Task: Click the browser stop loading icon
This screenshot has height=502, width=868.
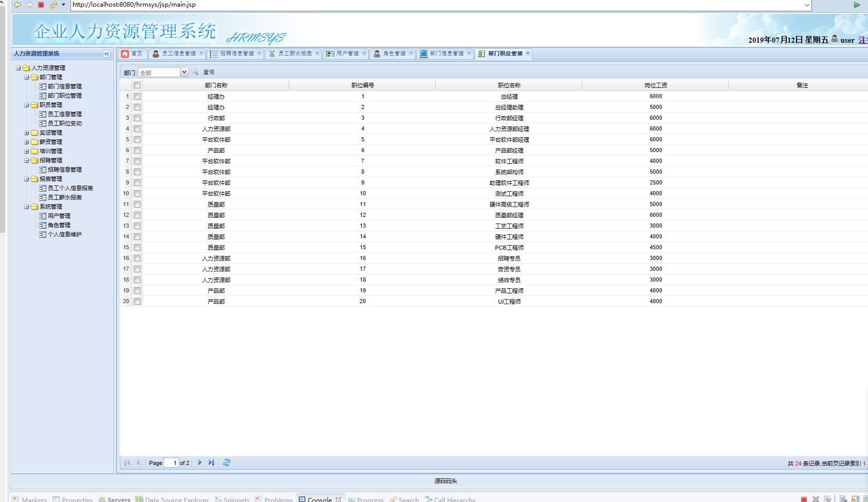Action: (41, 5)
